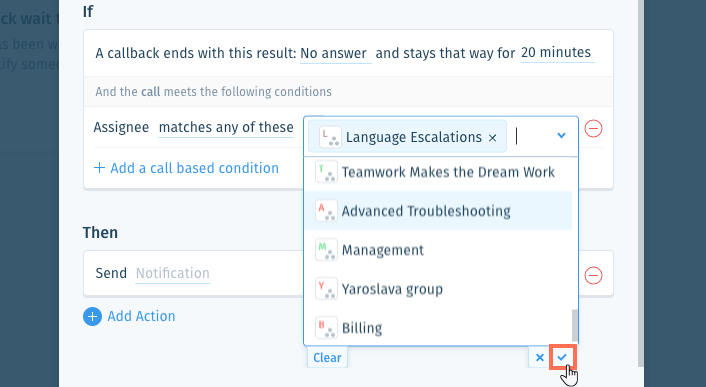706x387 pixels.
Task: Select Teamwork Makes the Dream Work option
Action: [439, 172]
